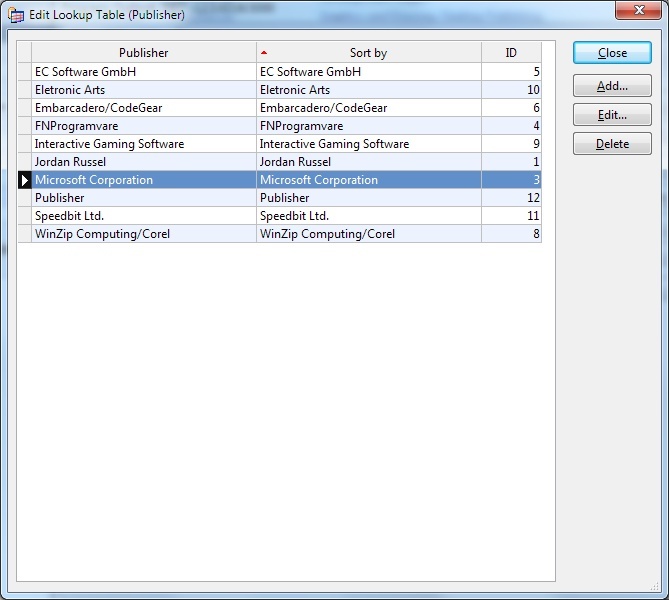The width and height of the screenshot is (669, 600).
Task: Sort by the Publisher column header
Action: click(143, 53)
